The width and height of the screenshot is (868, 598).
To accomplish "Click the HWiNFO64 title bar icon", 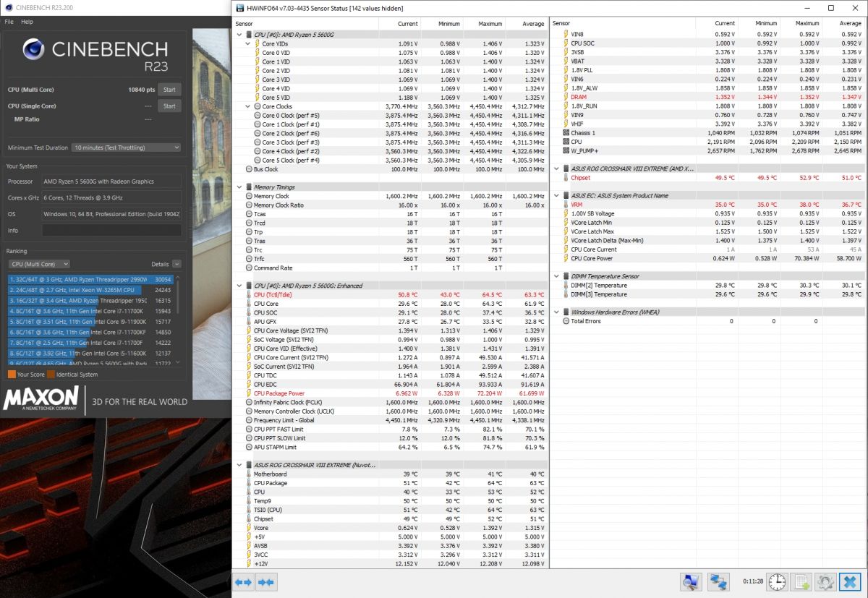I will tap(240, 8).
